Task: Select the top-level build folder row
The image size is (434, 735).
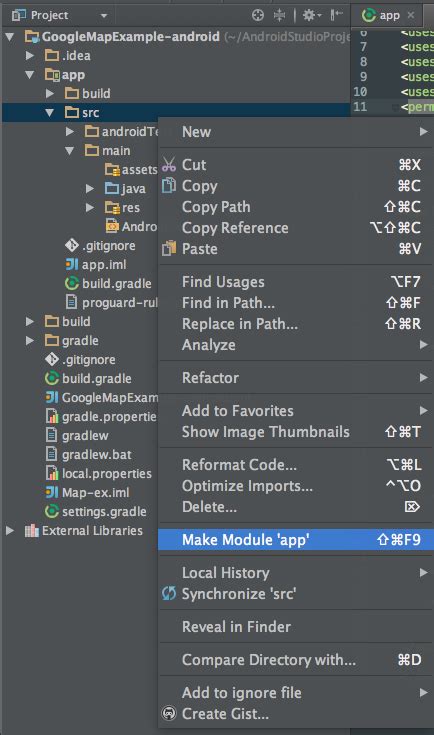Action: 80,322
